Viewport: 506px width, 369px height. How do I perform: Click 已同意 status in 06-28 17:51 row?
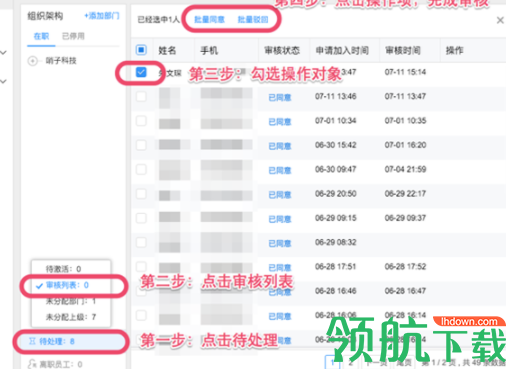tap(280, 268)
